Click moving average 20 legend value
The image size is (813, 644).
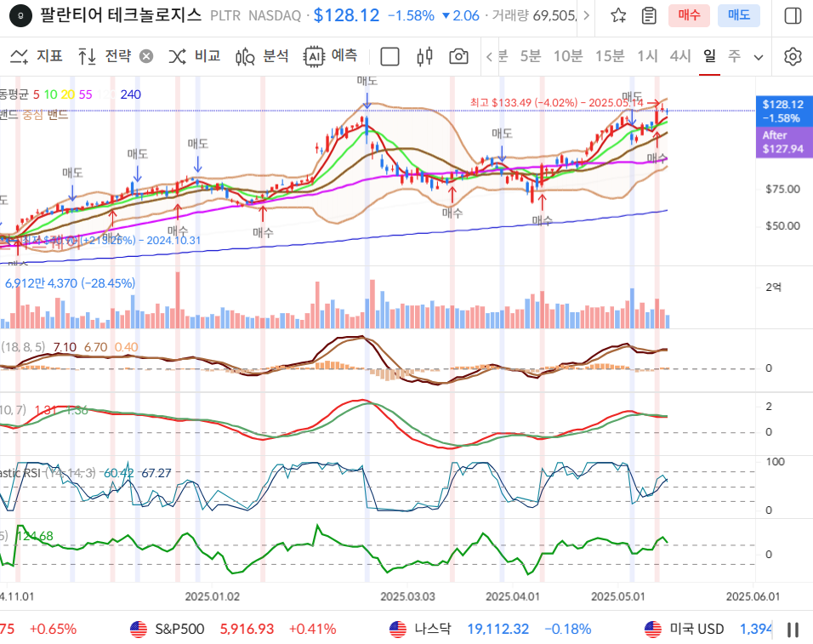[x=68, y=94]
